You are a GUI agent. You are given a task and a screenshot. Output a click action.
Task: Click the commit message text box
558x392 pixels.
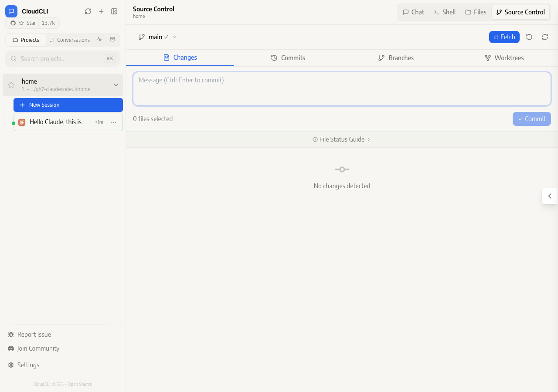342,89
